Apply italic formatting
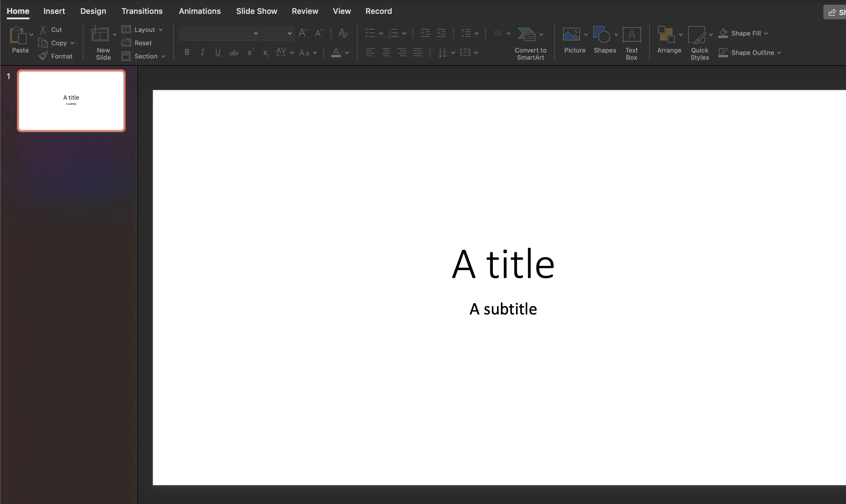 click(x=202, y=52)
